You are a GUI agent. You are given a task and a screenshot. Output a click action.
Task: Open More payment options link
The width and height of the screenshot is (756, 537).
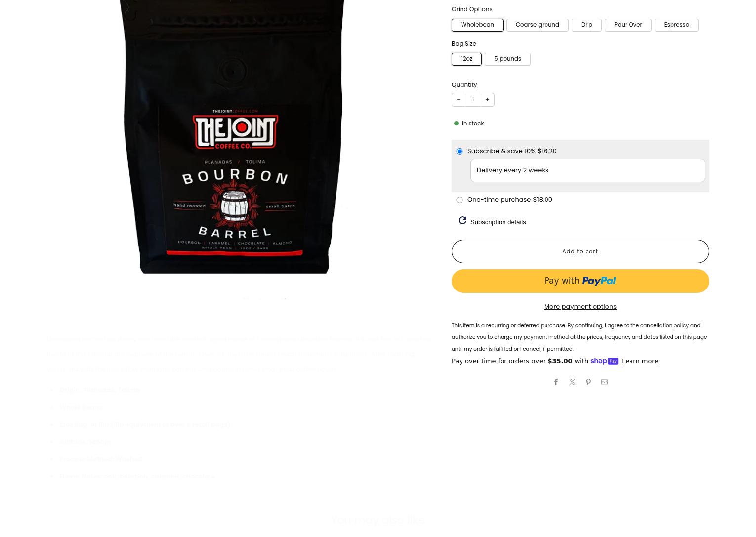[580, 307]
